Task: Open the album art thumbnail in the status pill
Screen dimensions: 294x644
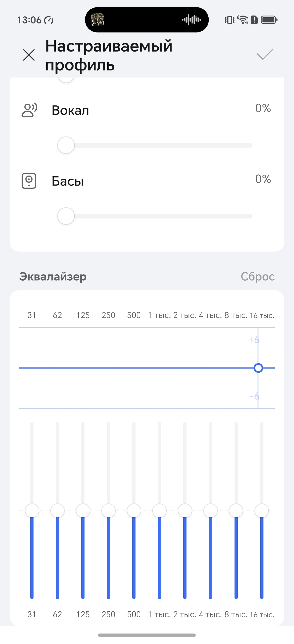Action: (x=98, y=20)
